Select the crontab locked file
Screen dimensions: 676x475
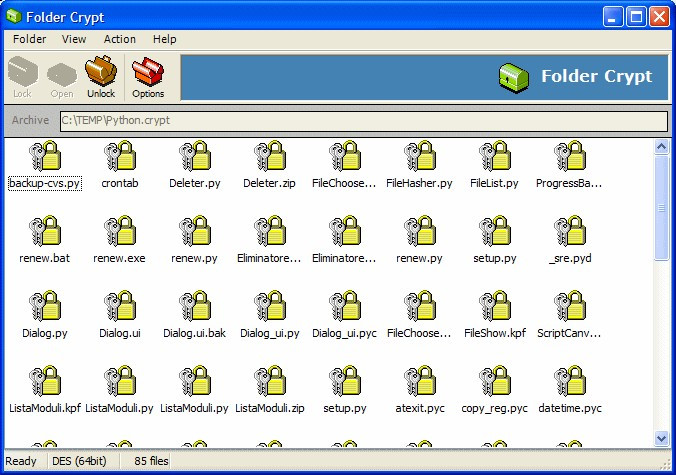[120, 156]
